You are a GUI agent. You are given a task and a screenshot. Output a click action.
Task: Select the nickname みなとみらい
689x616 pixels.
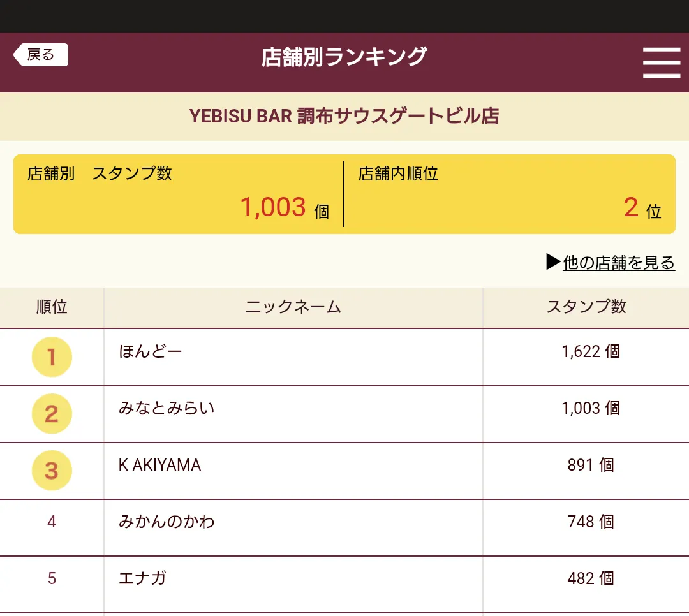(x=167, y=408)
